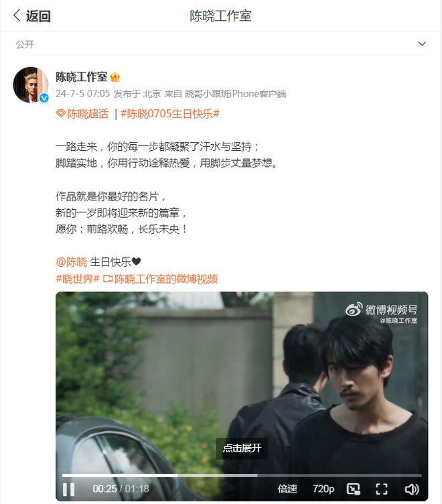Open the 倍速 playback speed menu
The width and height of the screenshot is (442, 504).
point(287,489)
